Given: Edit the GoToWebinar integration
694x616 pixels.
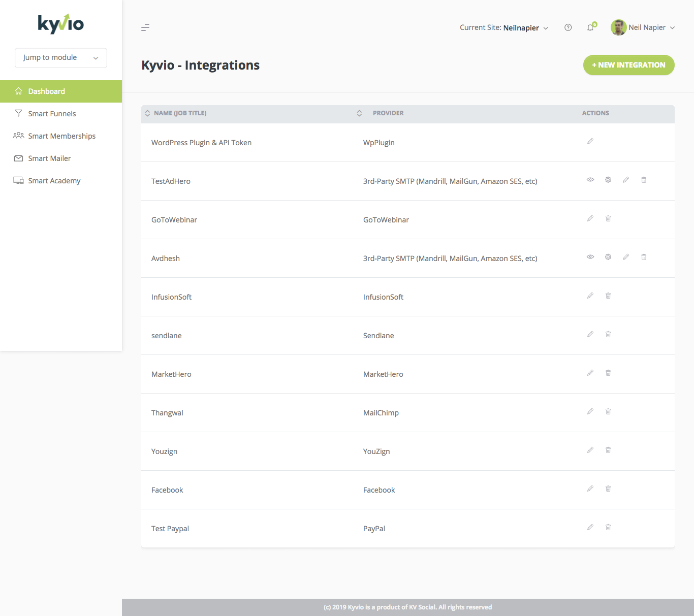Looking at the screenshot, I should coord(590,218).
